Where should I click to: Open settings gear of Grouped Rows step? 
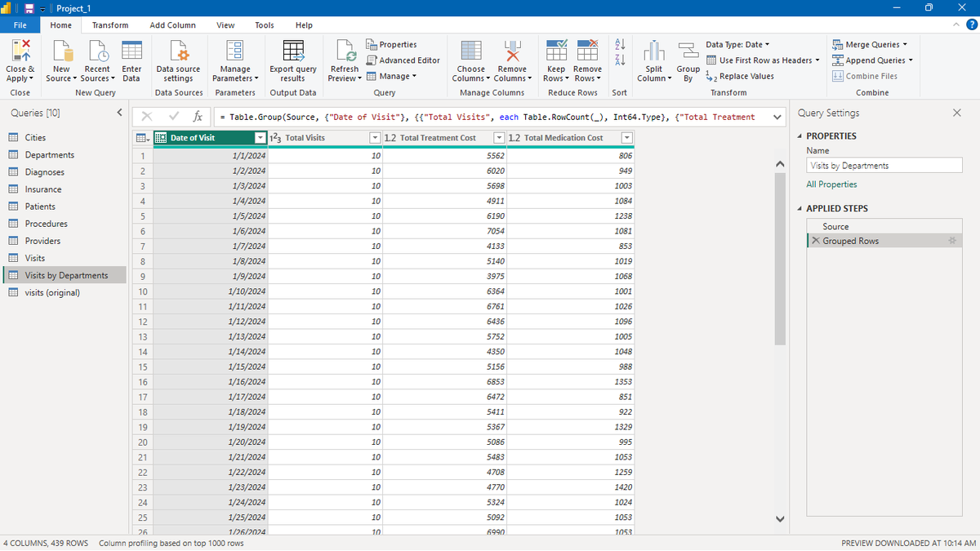point(952,241)
